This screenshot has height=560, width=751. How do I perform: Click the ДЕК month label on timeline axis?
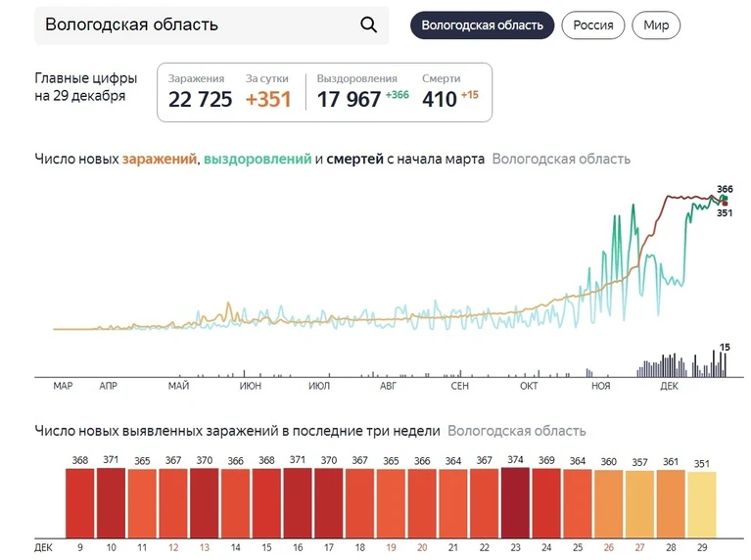point(669,386)
